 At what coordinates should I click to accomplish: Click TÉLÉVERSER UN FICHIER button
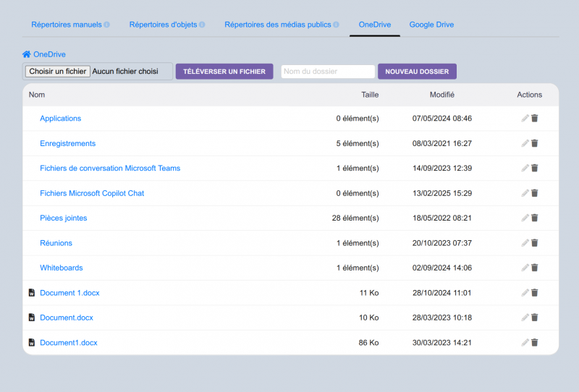point(224,71)
